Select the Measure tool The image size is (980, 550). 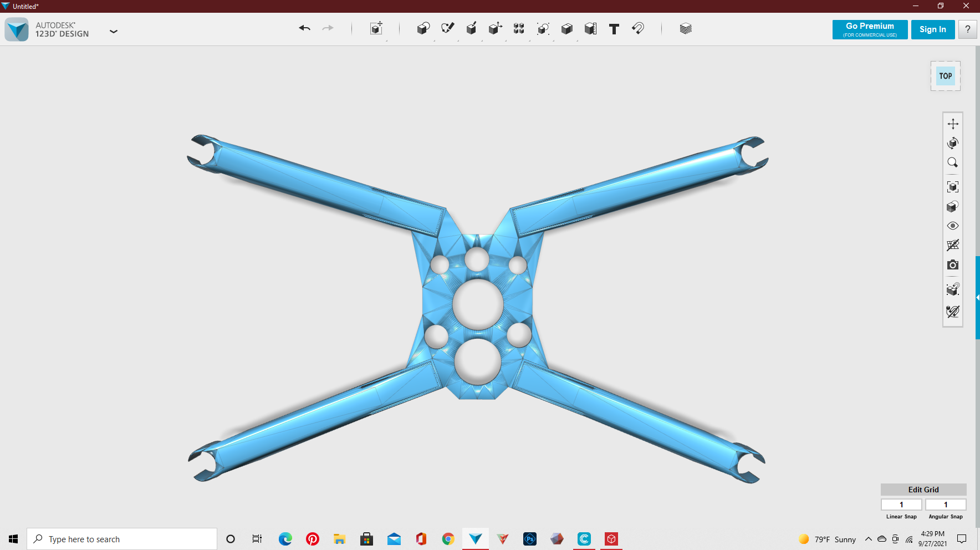click(x=590, y=29)
